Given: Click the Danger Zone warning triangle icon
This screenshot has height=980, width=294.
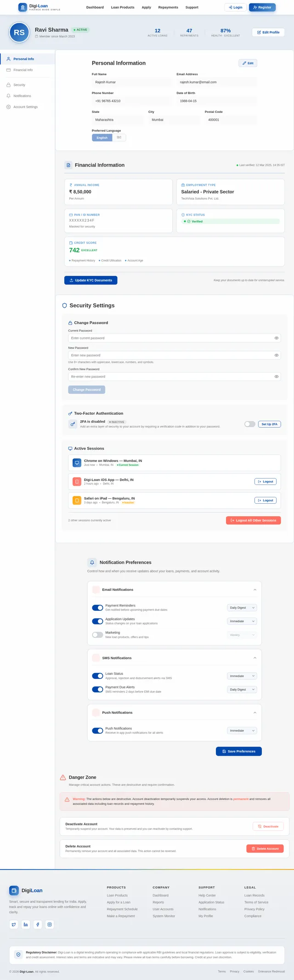Looking at the screenshot, I should coord(63,777).
